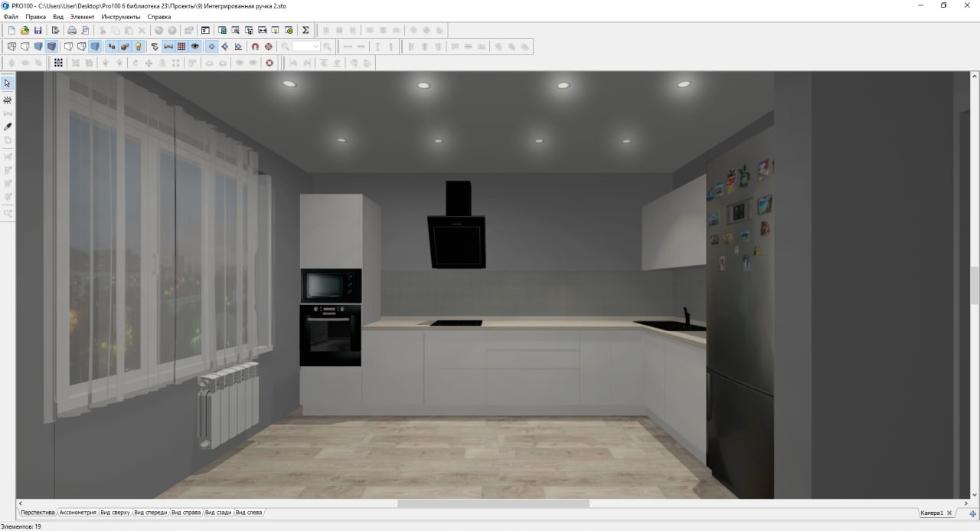Screen dimensions: 980x531
Task: Toggle the red grid display button
Action: pos(181,47)
